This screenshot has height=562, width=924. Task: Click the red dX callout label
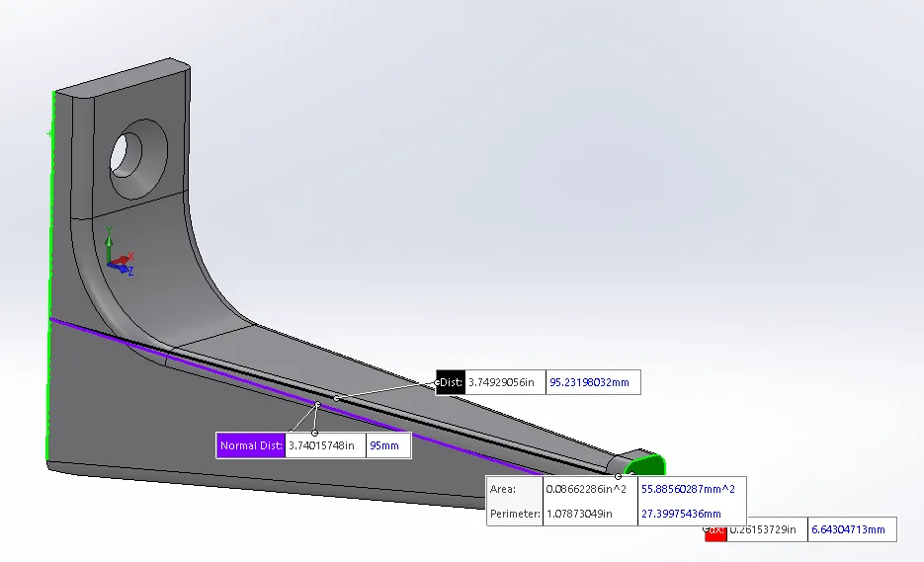click(715, 530)
